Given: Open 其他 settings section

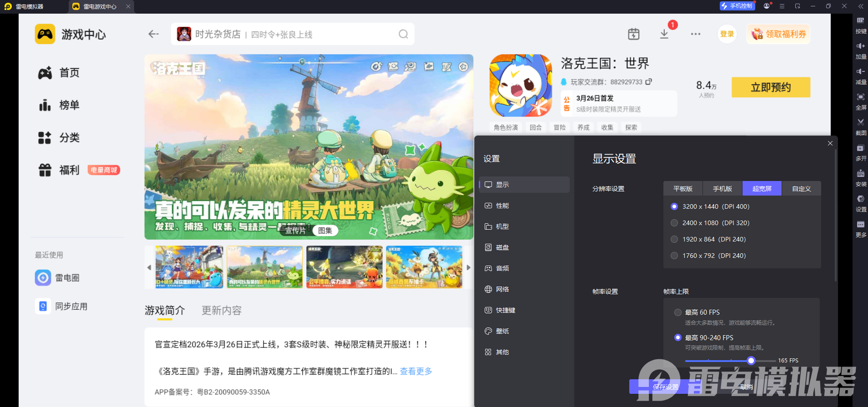Looking at the screenshot, I should 524,352.
